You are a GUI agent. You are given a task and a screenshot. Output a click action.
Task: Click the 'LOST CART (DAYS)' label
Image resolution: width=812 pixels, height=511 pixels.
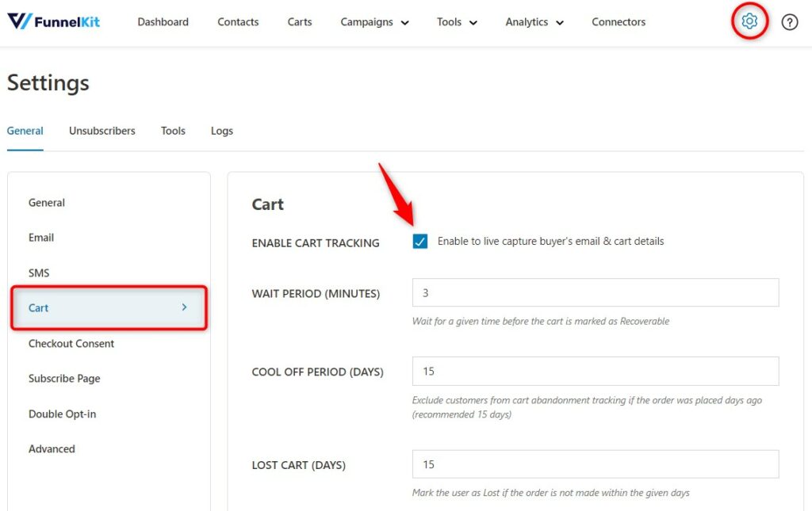point(298,465)
